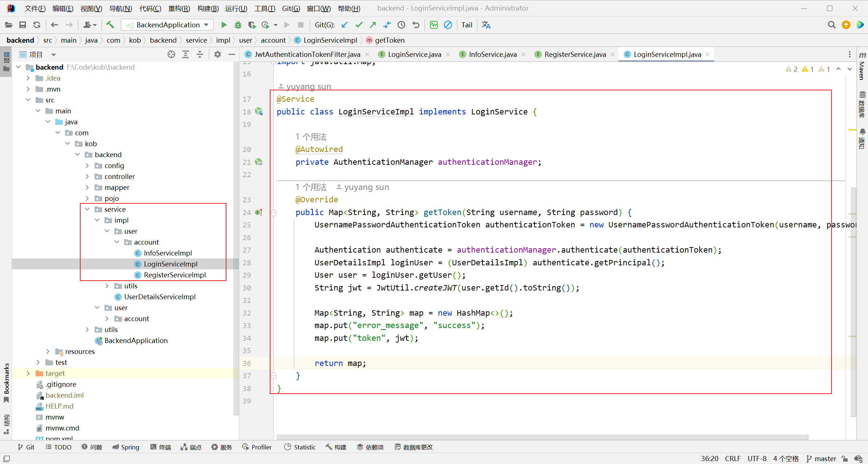Image resolution: width=868 pixels, height=464 pixels.
Task: Collapse the service folder
Action: 87,209
